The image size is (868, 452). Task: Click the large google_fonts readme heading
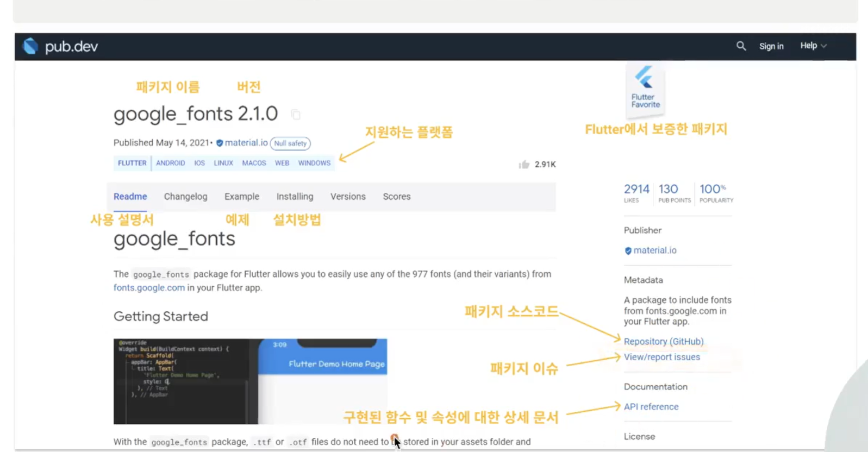(x=174, y=239)
